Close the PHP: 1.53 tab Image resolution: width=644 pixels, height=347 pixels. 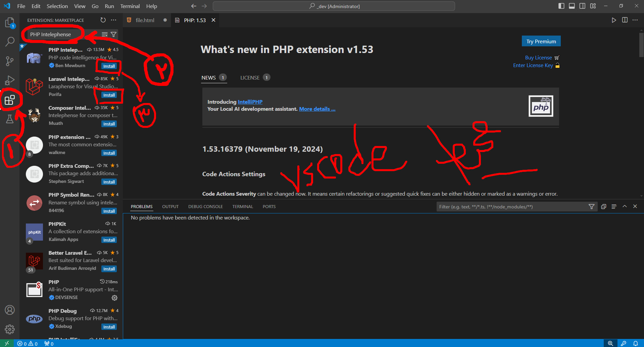213,20
